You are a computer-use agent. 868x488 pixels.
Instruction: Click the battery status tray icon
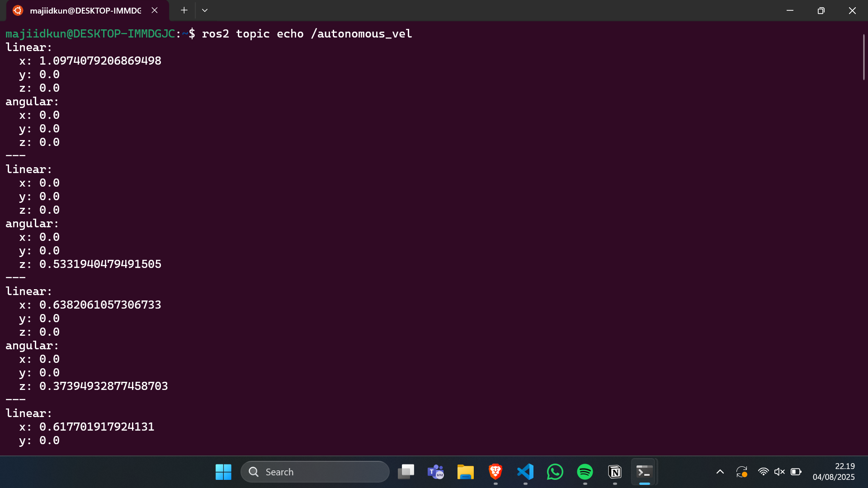796,472
